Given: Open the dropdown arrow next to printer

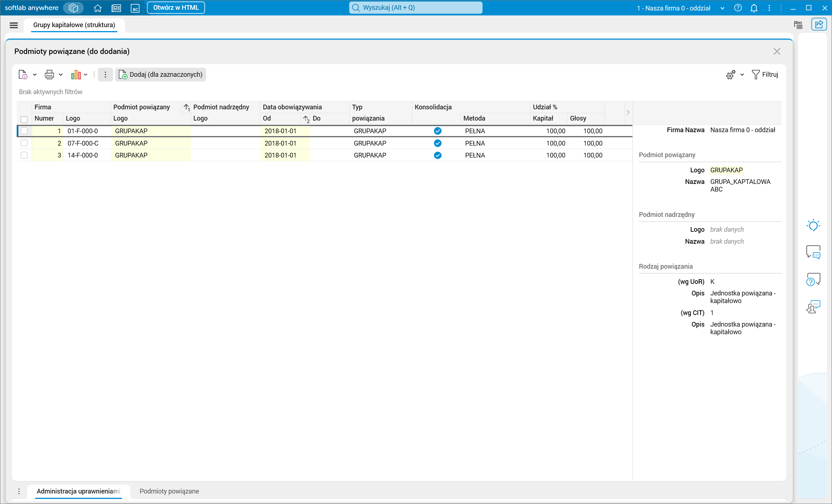Looking at the screenshot, I should 61,75.
